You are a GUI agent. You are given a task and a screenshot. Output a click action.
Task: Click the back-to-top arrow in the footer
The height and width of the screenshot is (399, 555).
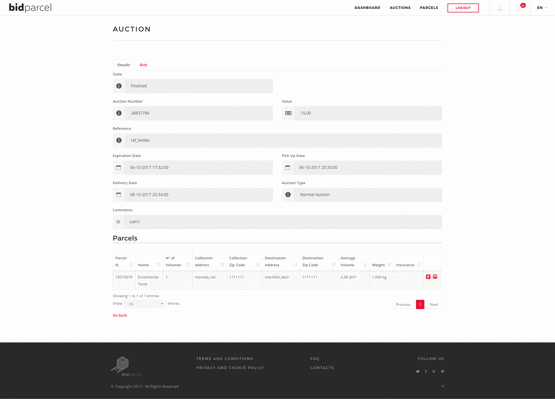tap(442, 386)
